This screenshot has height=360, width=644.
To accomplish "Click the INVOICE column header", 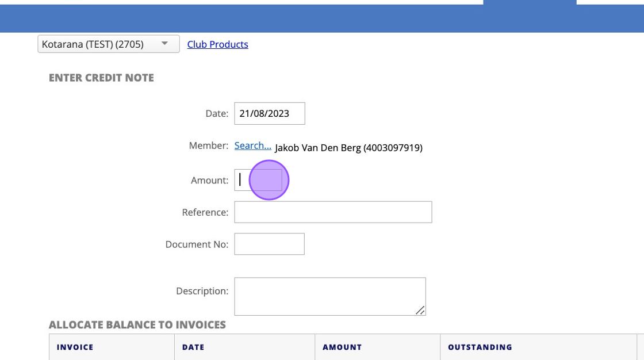I will 75,347.
